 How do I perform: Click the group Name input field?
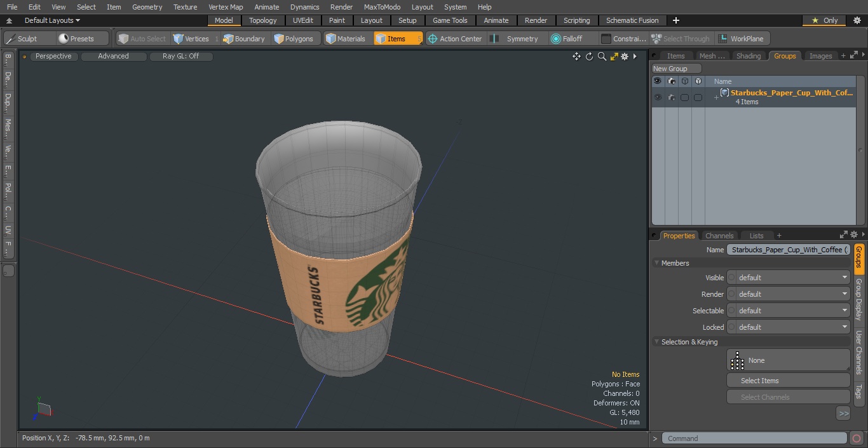(788, 250)
